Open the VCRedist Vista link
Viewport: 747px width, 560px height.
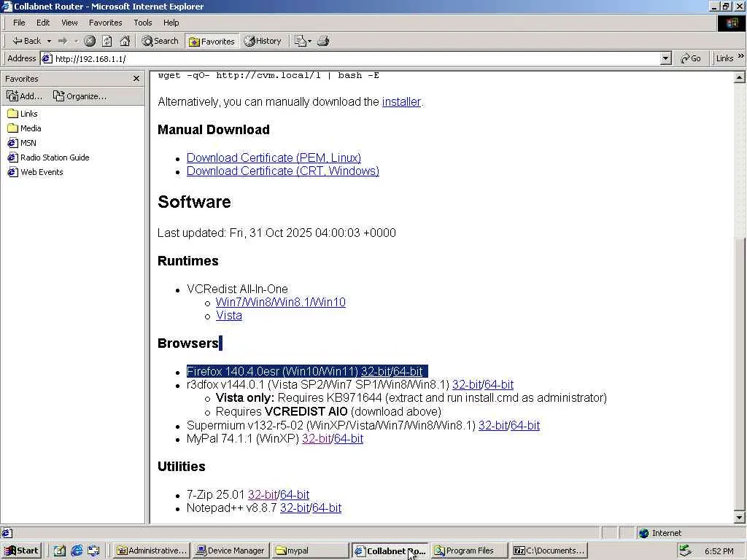(x=228, y=316)
